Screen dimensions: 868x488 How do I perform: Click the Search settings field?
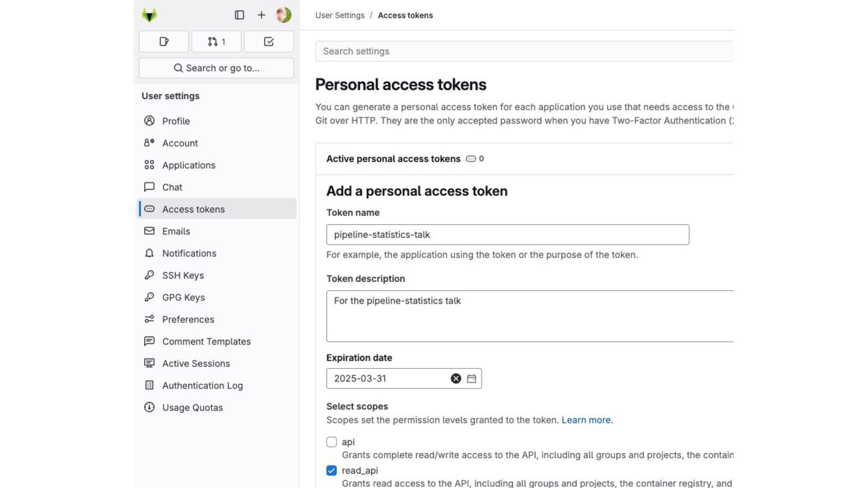pos(524,51)
